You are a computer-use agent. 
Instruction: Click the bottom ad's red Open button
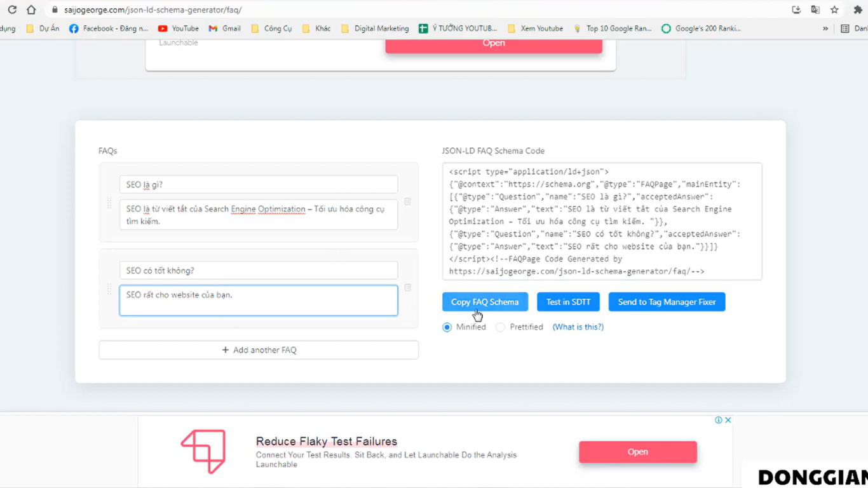pos(638,452)
